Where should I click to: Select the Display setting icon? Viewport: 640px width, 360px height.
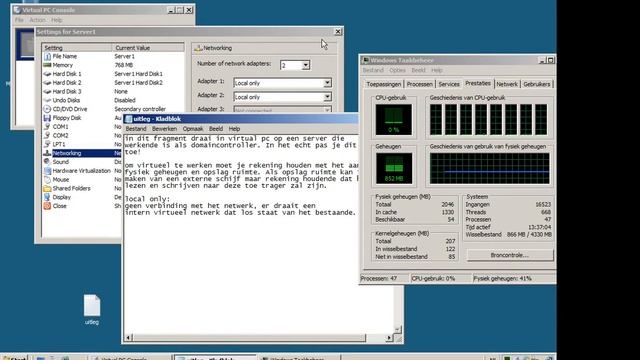tap(47, 197)
